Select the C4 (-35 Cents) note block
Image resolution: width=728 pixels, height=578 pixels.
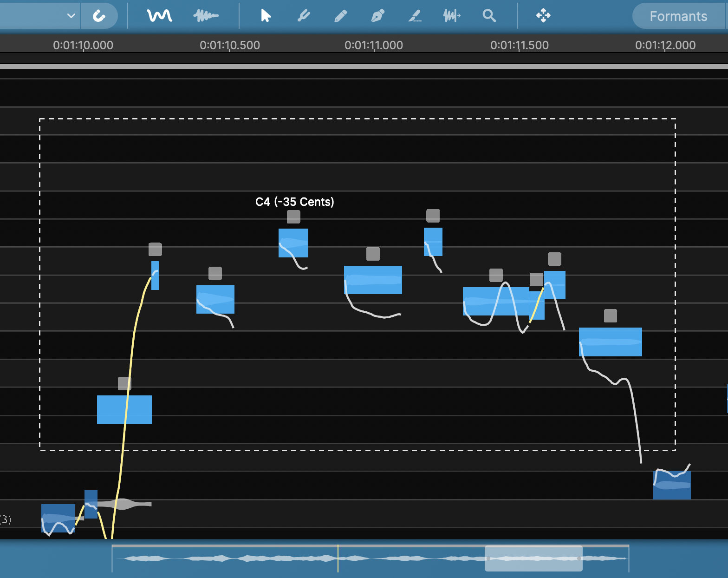click(293, 243)
